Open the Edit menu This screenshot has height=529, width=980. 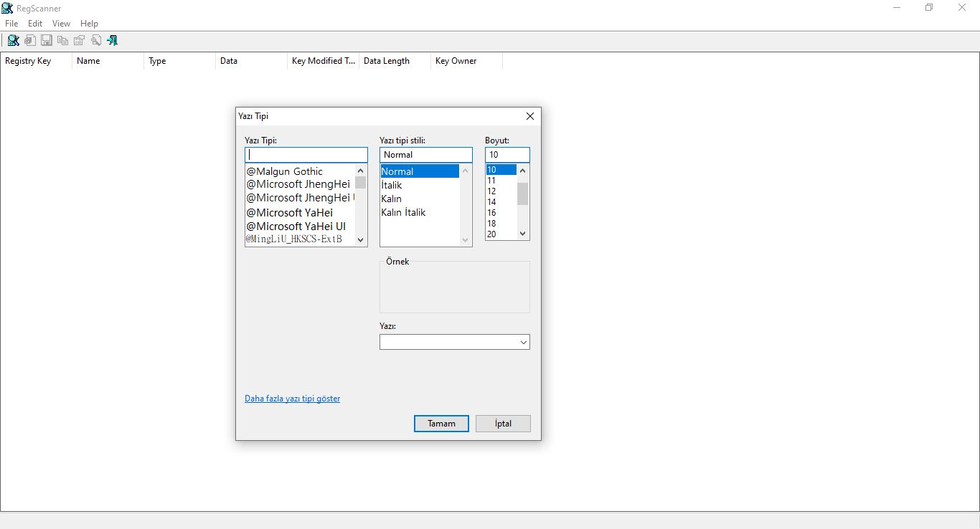(35, 24)
